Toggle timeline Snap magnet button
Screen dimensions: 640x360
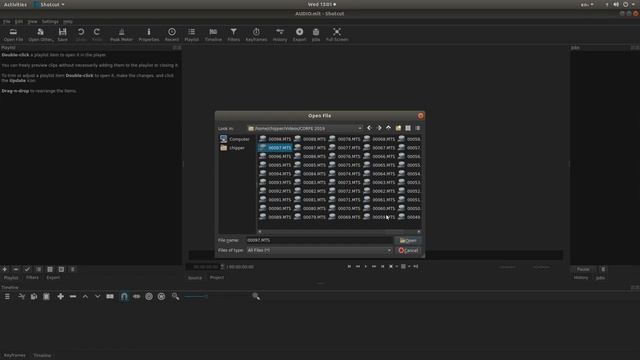(124, 296)
